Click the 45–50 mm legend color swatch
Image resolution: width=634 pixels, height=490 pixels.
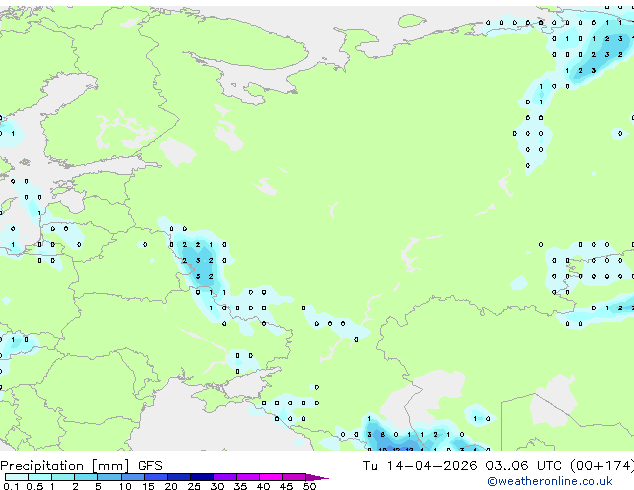click(294, 477)
